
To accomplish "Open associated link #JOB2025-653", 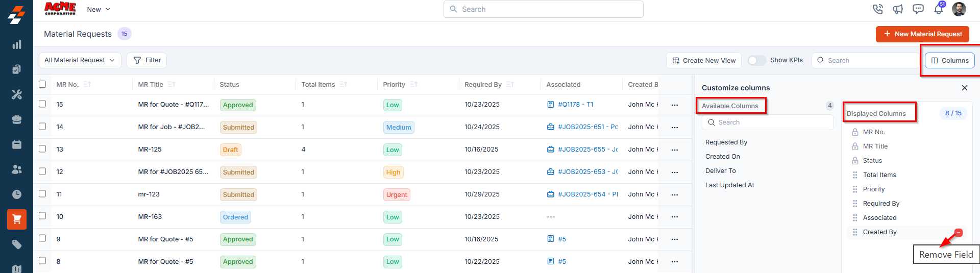I will click(x=587, y=172).
